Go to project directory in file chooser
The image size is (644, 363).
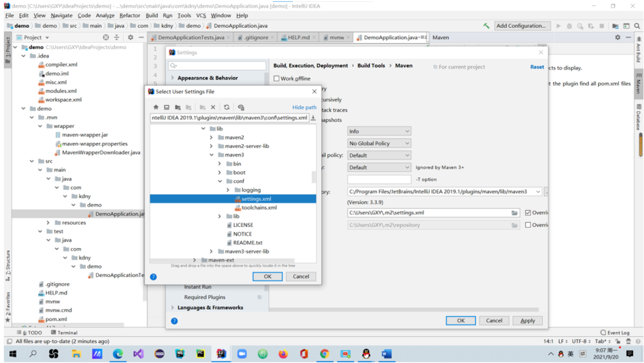click(x=177, y=107)
